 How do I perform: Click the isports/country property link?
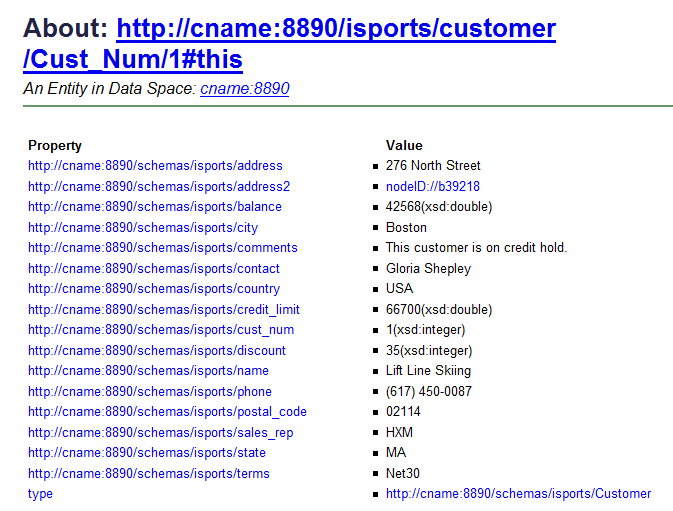pyautogui.click(x=153, y=289)
